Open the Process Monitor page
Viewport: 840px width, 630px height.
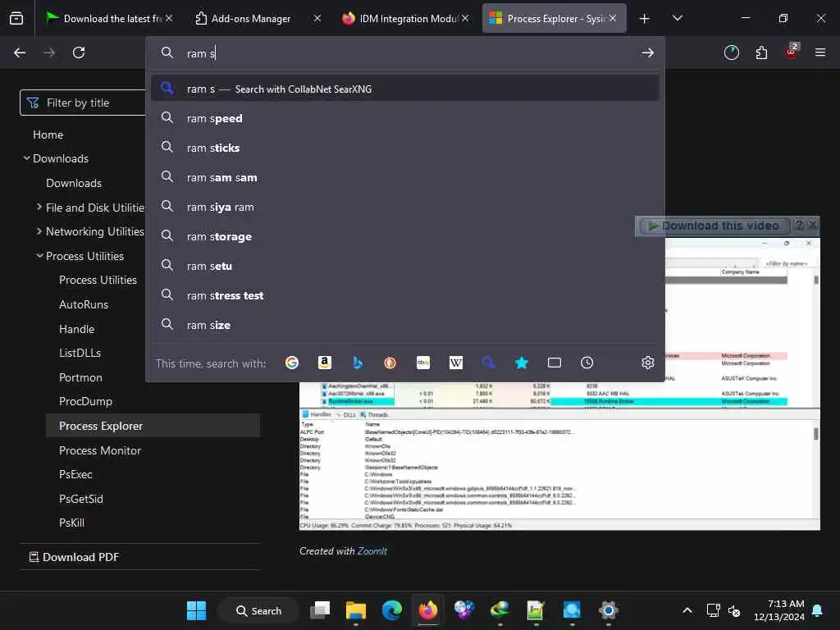(x=100, y=450)
